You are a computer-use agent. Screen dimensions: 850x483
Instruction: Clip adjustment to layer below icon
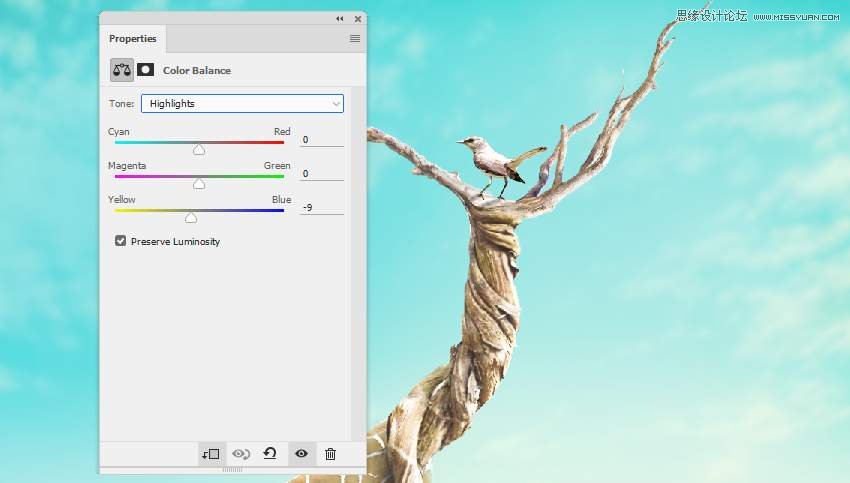(x=210, y=454)
